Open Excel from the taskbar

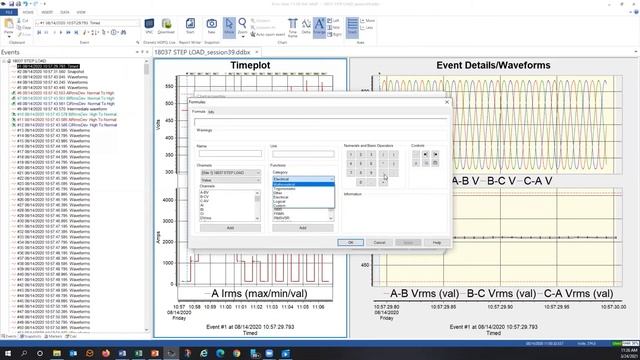[138, 353]
